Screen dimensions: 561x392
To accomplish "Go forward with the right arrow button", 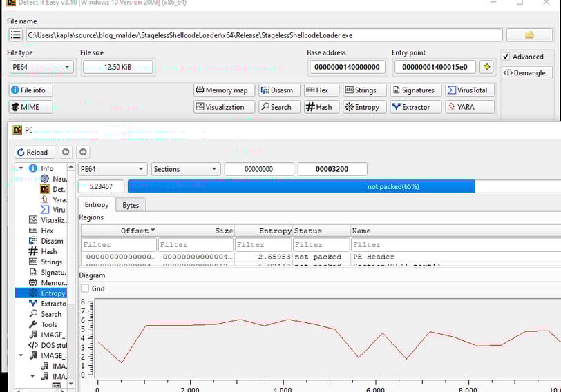I will (83, 152).
